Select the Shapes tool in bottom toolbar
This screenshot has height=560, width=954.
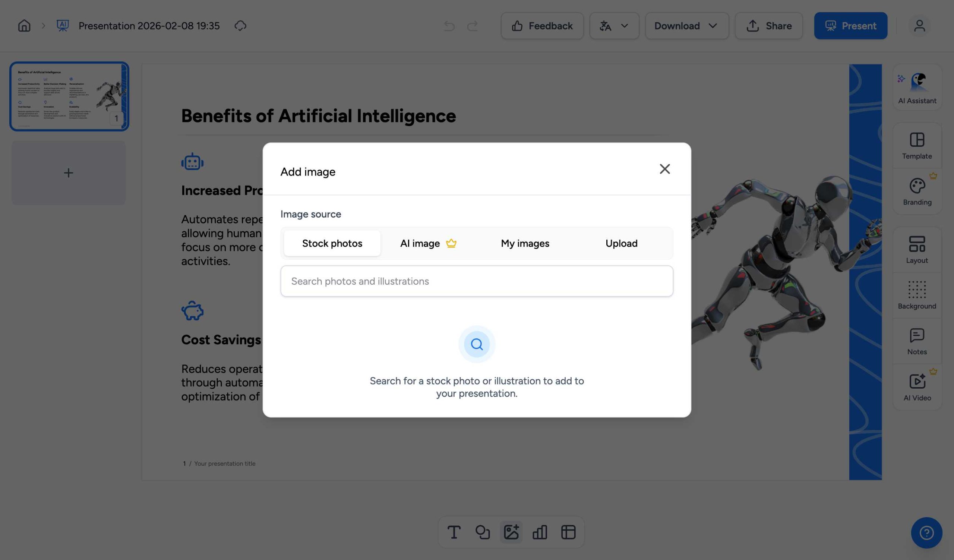click(482, 532)
